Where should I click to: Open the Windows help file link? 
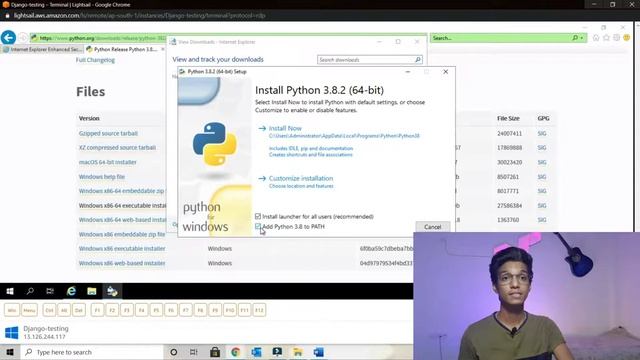(x=102, y=177)
